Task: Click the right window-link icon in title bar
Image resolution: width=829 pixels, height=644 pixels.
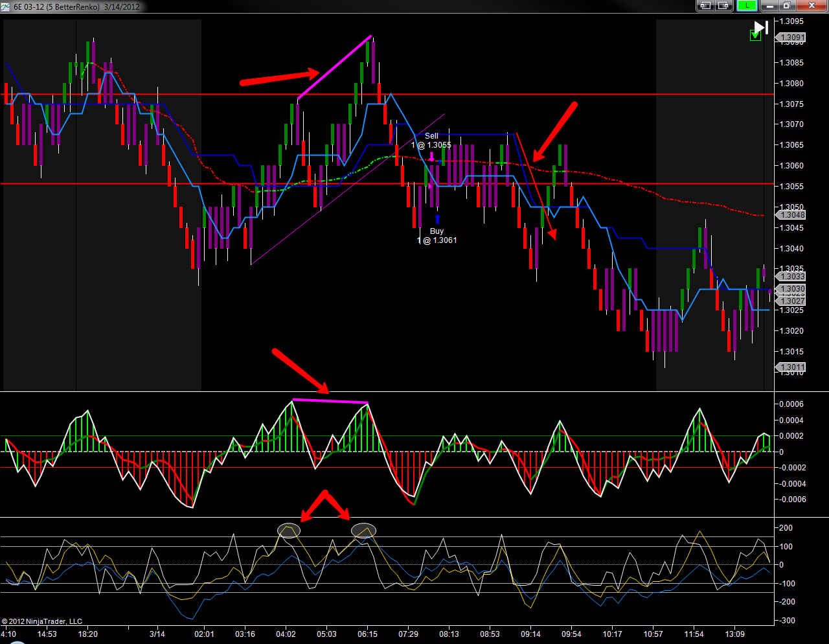Action: [723, 6]
